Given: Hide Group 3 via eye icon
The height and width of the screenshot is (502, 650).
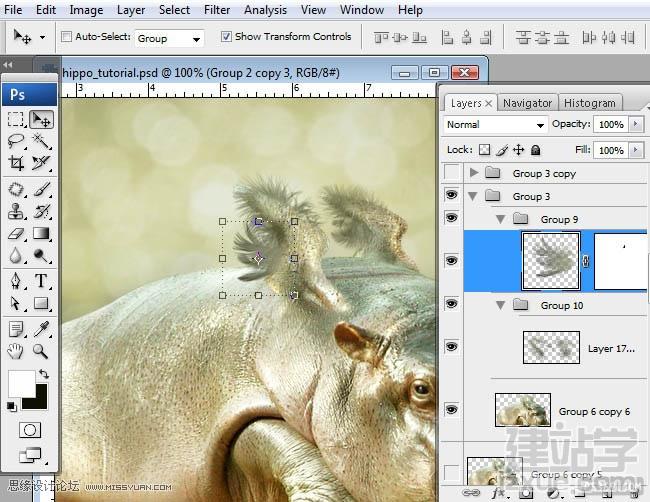Looking at the screenshot, I should click(x=451, y=194).
